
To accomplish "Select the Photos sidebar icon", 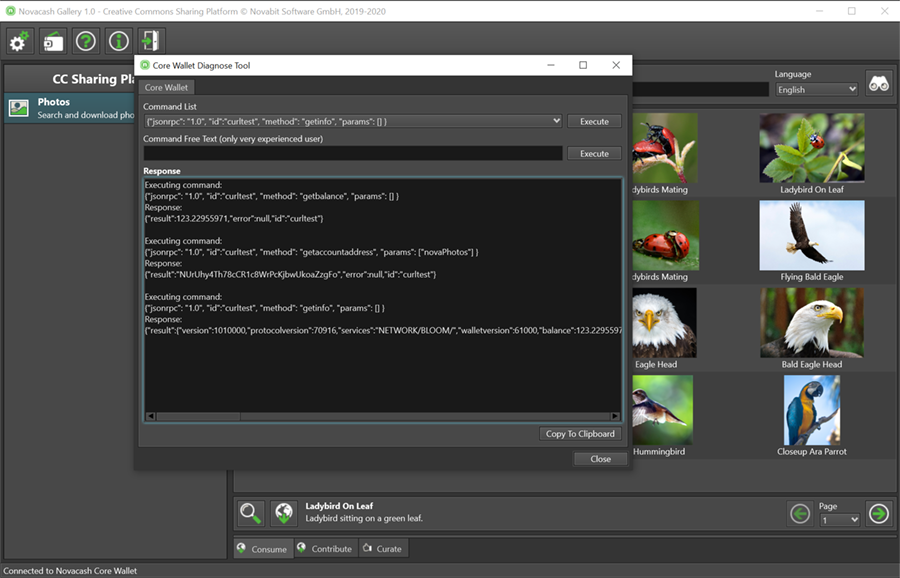I will (x=19, y=108).
